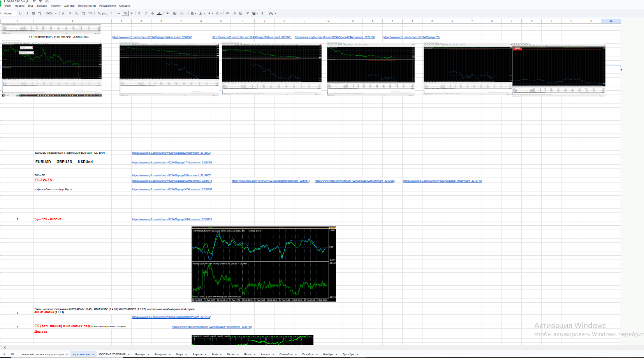Open the Правка menu
The image size is (644, 358).
click(x=19, y=6)
